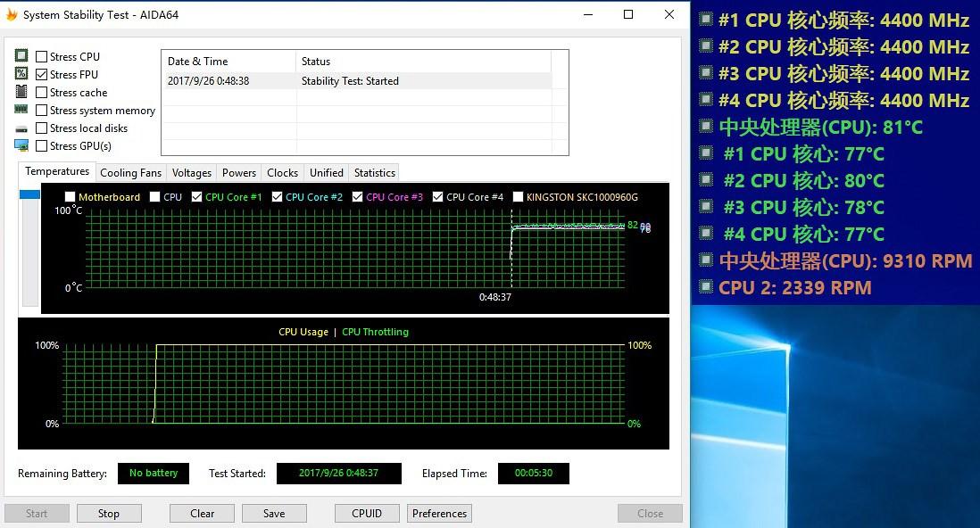
Task: Open the Preferences dialog
Action: pyautogui.click(x=439, y=513)
